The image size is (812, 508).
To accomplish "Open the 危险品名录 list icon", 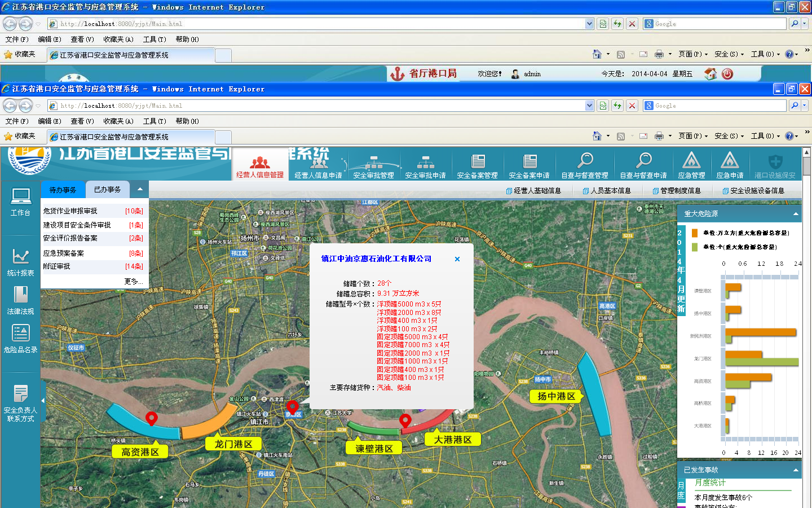I will click(21, 333).
